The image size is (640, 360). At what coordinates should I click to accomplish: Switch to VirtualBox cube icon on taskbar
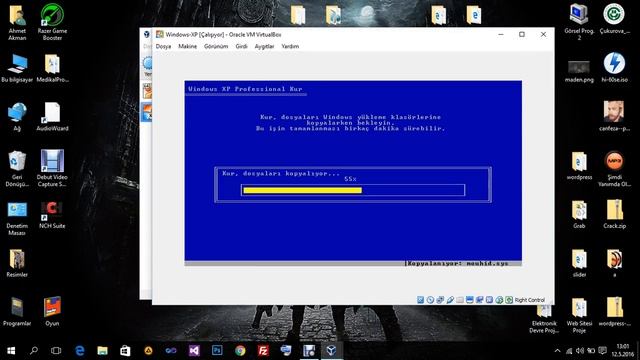point(331,351)
